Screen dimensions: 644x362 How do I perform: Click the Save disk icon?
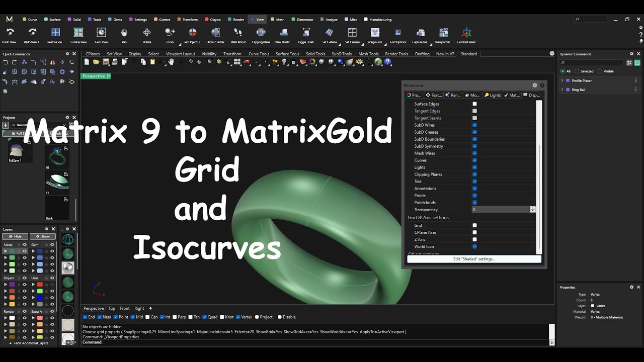coord(106,62)
